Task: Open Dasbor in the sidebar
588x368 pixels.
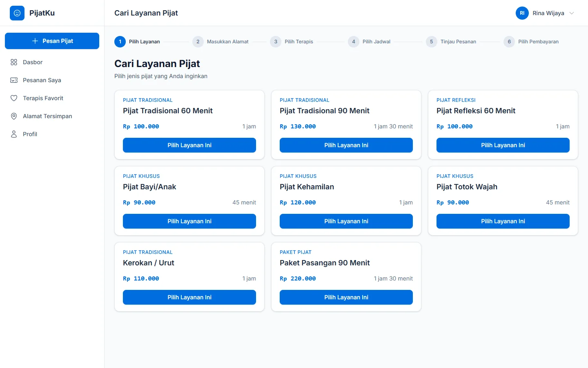Action: (52, 62)
